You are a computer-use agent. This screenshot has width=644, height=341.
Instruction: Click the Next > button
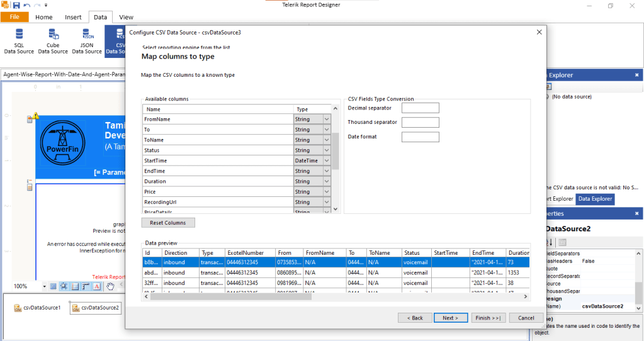[450, 318]
